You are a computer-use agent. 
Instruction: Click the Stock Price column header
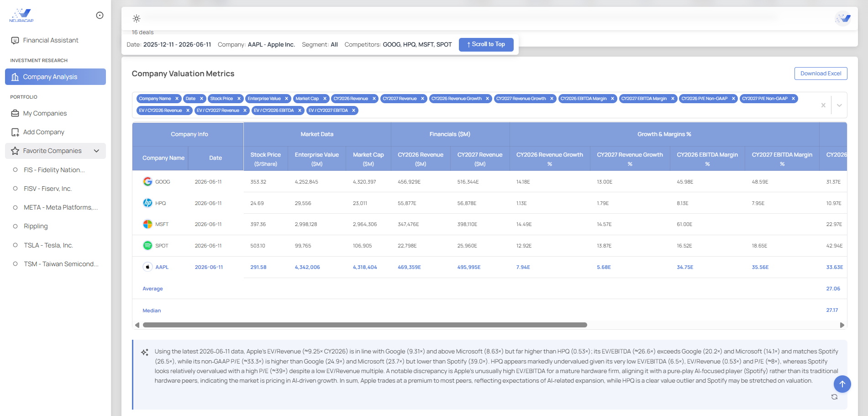point(266,159)
